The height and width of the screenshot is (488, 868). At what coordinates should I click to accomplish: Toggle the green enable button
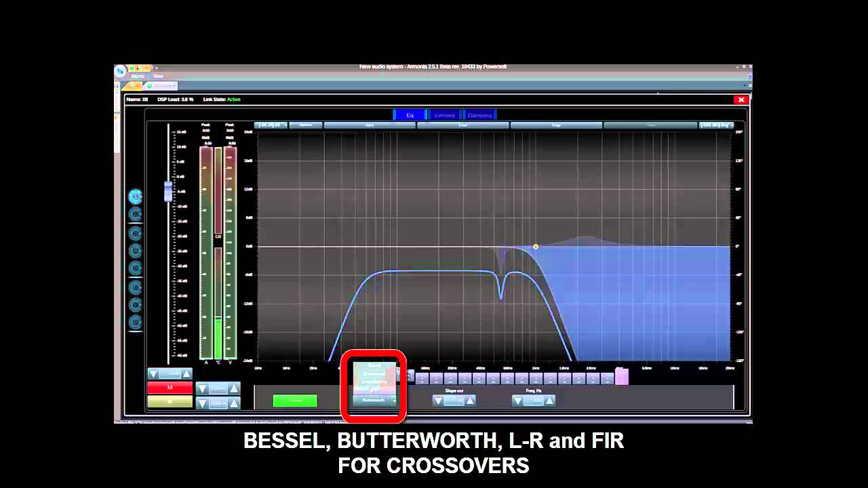coord(295,401)
